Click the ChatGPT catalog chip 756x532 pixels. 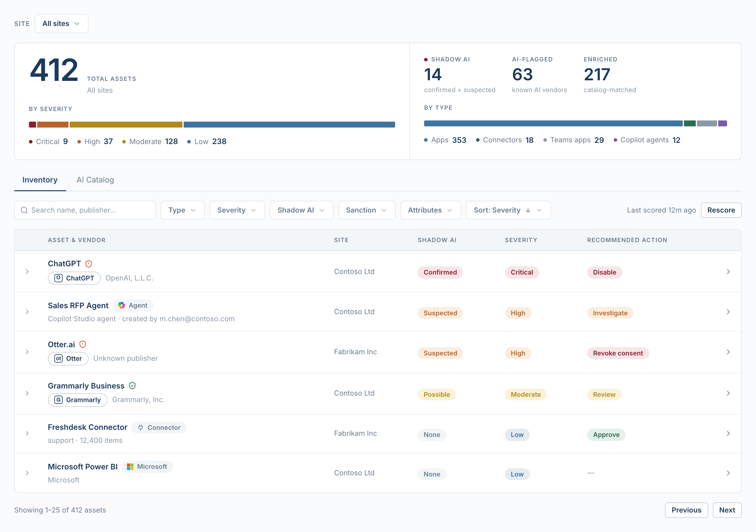coord(74,278)
